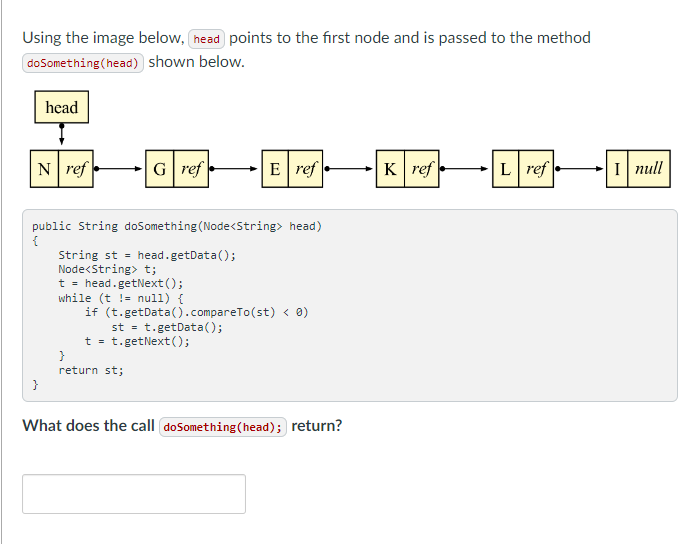Click the inline 'head' code tag in the prompt
Viewport: 691px width, 544px height.
coord(207,39)
